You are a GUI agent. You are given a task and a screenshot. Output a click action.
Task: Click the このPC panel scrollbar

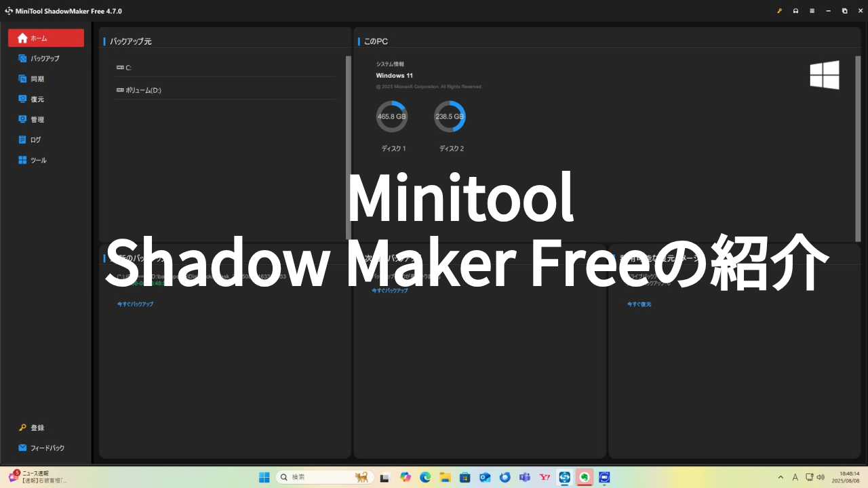point(858,148)
